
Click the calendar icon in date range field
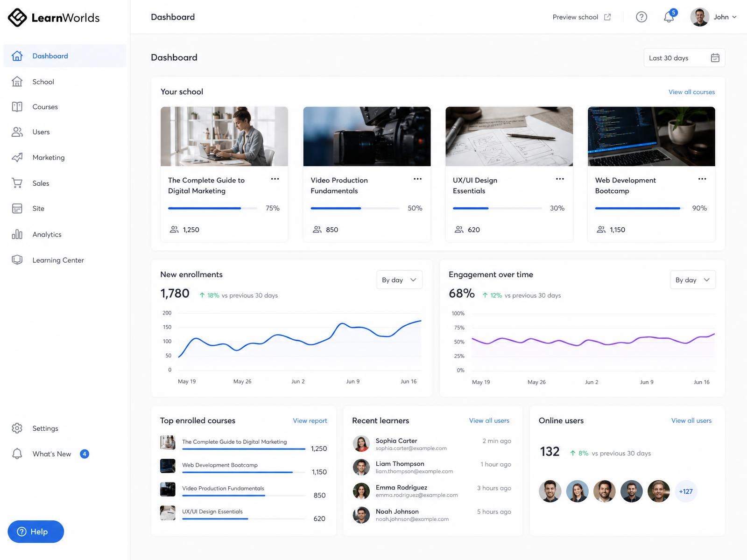click(x=715, y=58)
